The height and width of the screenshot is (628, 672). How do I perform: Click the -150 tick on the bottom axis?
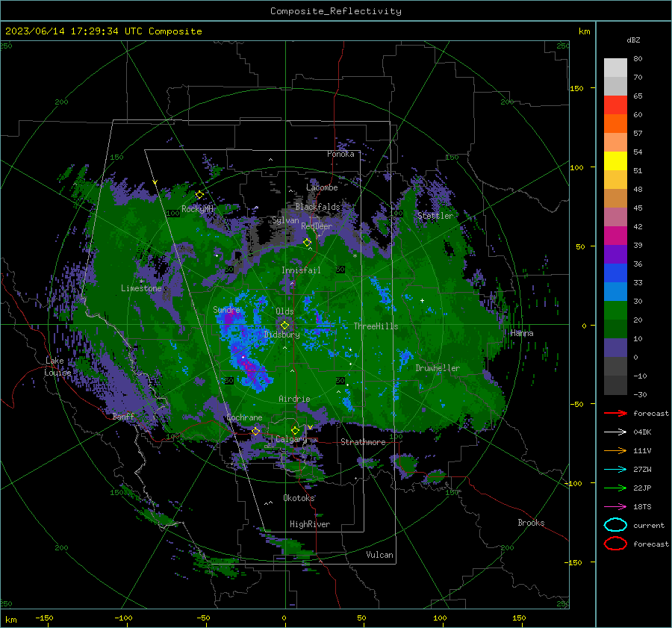[45, 618]
